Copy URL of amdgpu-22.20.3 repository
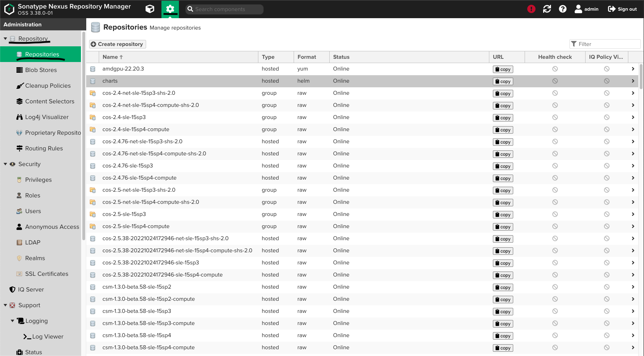 coord(503,69)
